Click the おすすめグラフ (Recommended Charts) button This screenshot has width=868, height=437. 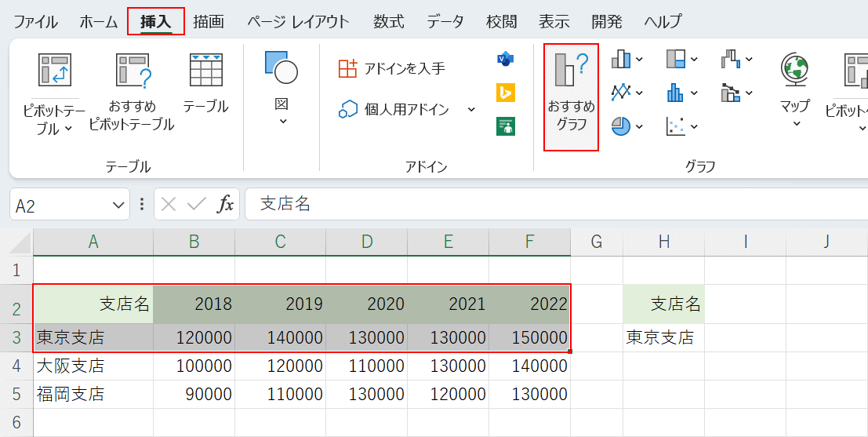tap(571, 97)
